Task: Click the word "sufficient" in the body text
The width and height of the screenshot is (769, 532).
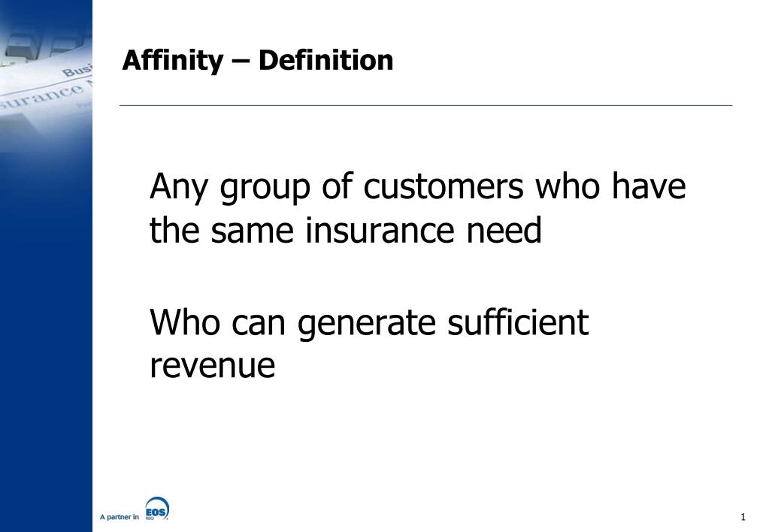Action: click(518, 323)
